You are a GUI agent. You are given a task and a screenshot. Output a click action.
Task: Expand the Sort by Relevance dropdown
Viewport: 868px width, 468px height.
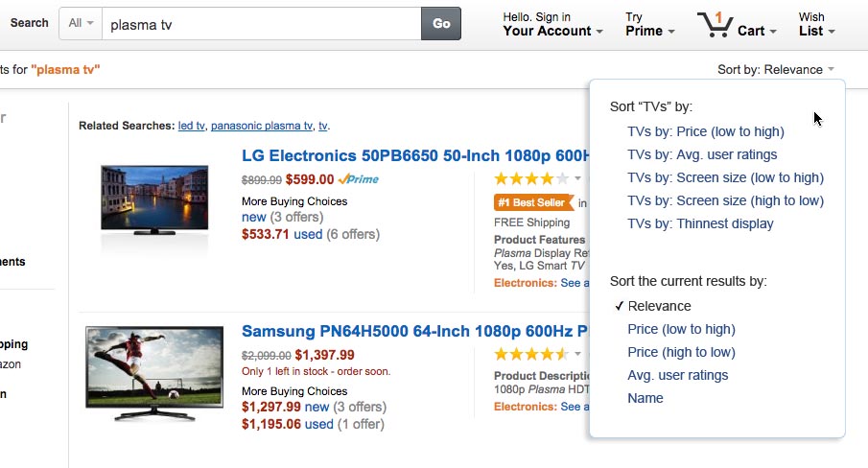[x=775, y=69]
